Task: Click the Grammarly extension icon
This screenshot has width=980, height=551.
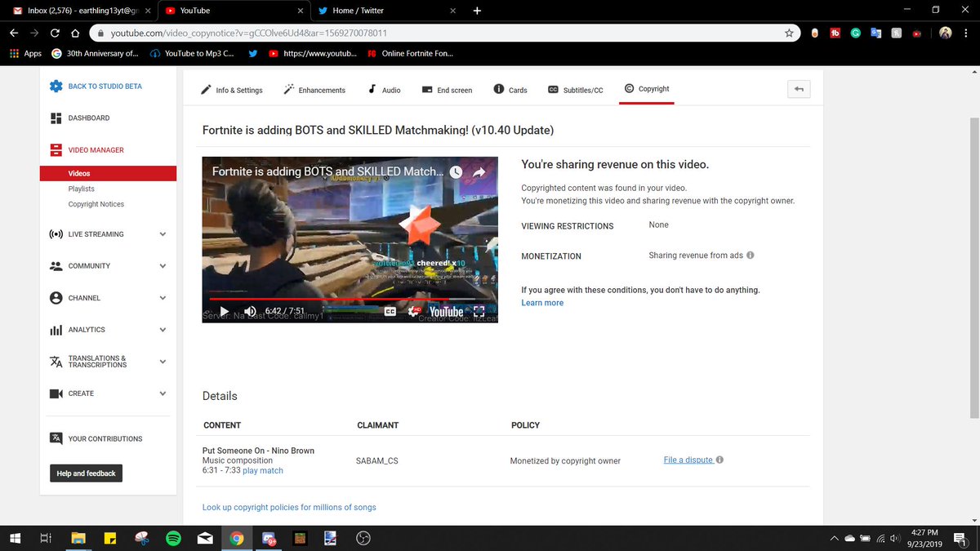Action: (x=855, y=33)
